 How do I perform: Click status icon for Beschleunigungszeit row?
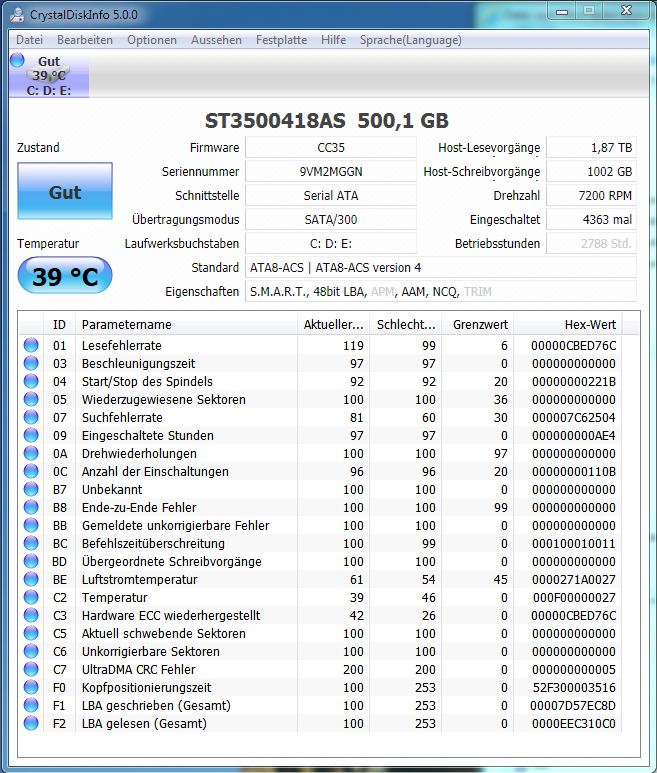click(31, 363)
